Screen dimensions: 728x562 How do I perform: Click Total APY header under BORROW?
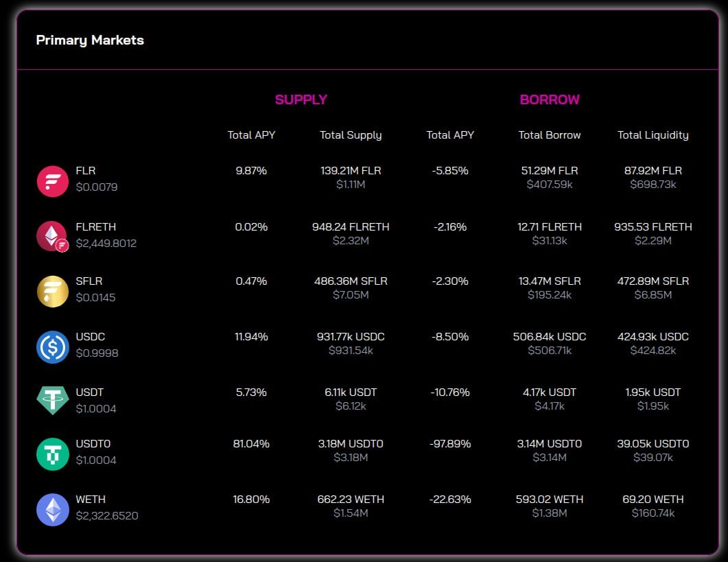tap(450, 135)
